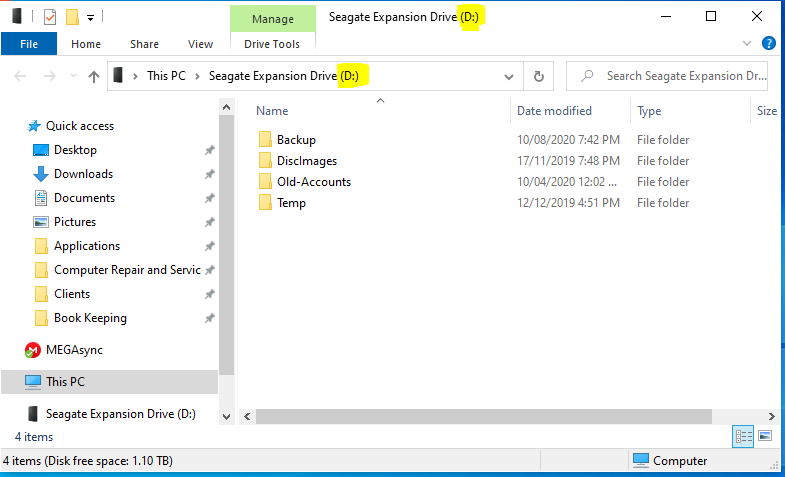This screenshot has height=477, width=785.
Task: Open Pictures in Quick access
Action: (x=75, y=222)
